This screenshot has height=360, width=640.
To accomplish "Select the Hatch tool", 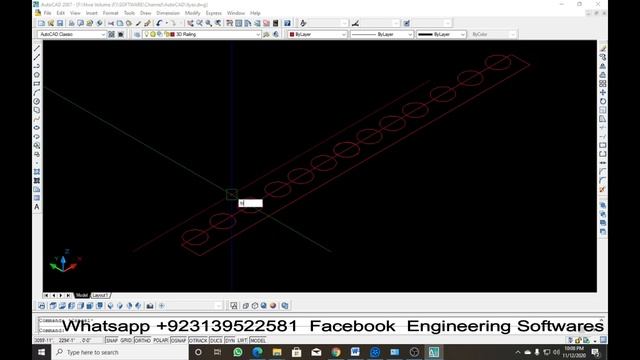I will point(37,171).
